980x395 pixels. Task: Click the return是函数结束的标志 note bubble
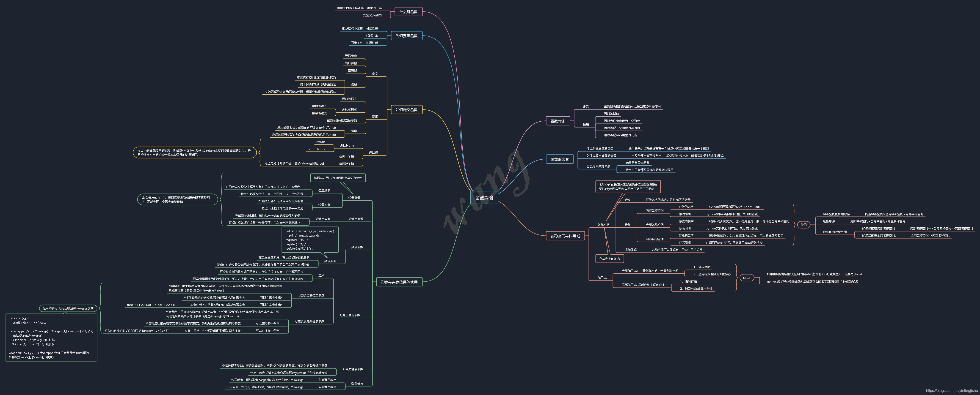point(194,153)
